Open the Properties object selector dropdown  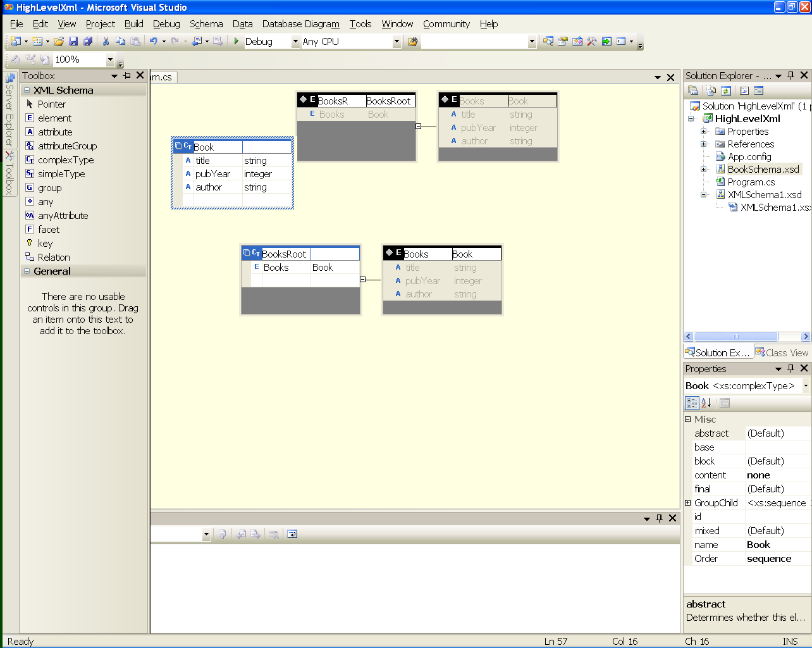click(x=806, y=385)
